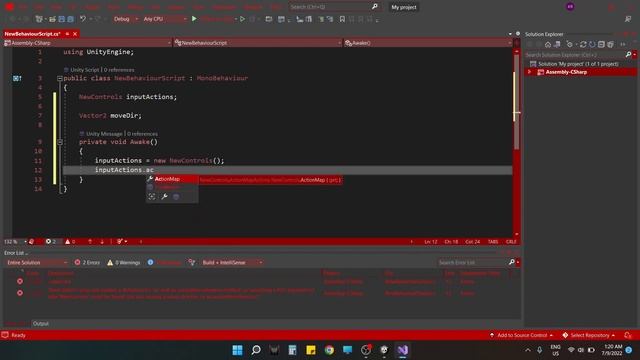Open the Awake() member navigation dropdown
The image size is (640, 360).
coord(428,43)
